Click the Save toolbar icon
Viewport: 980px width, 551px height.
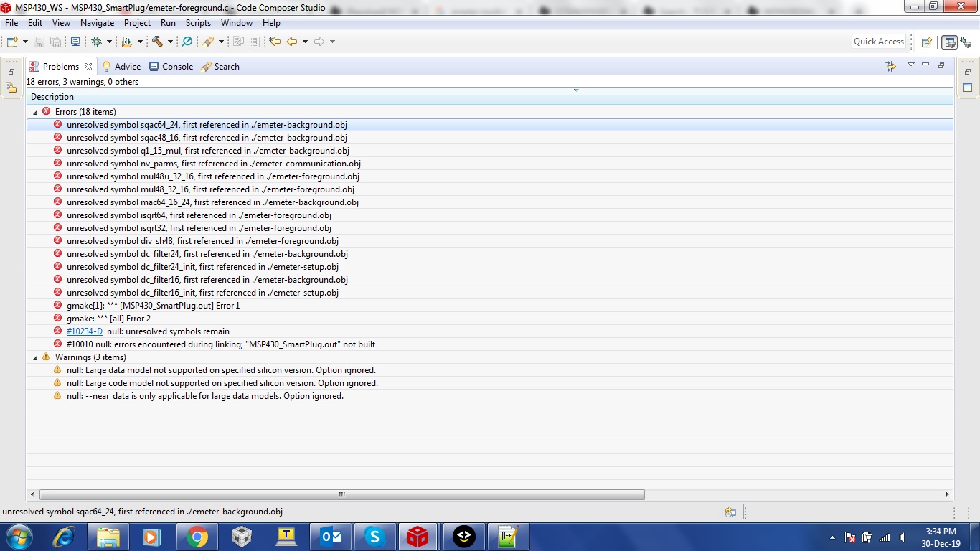click(x=39, y=42)
